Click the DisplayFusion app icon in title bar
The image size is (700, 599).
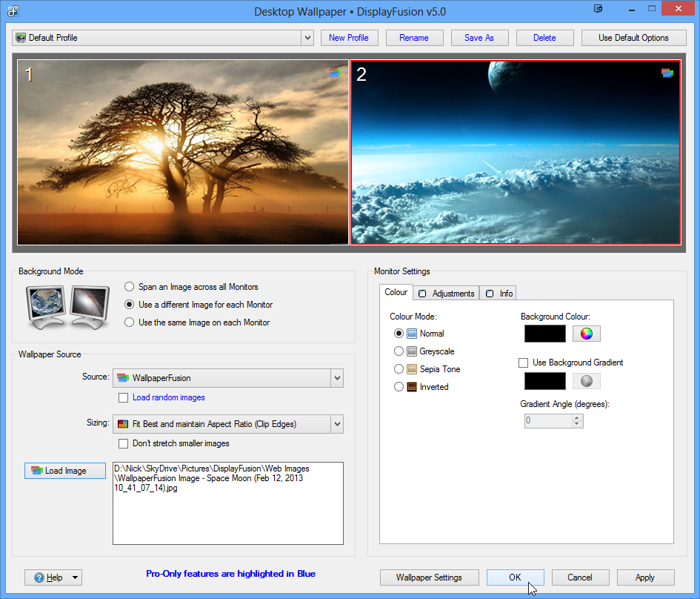point(13,10)
